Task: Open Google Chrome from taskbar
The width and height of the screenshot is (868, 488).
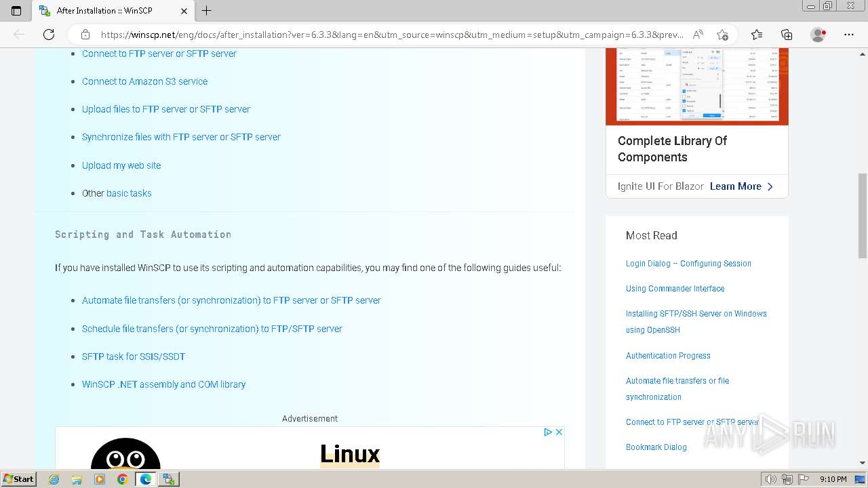Action: click(x=122, y=479)
